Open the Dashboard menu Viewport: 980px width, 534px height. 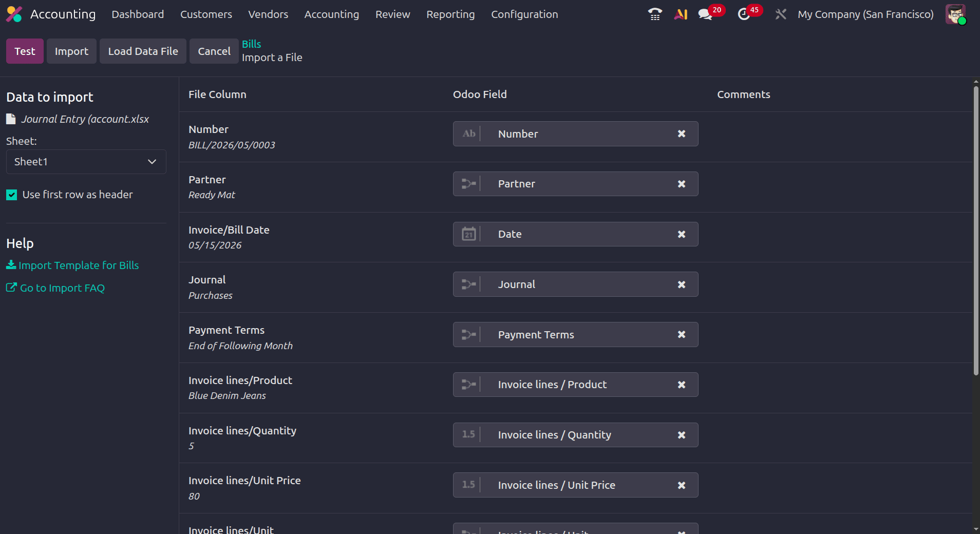pyautogui.click(x=138, y=14)
